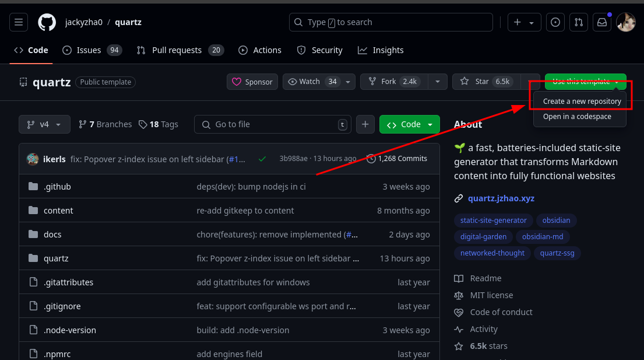Click the GitHub logo icon
644x360 pixels.
coord(47,23)
